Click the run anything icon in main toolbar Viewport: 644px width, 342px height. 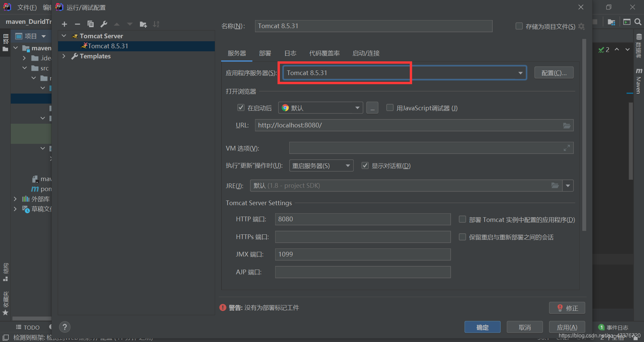click(x=627, y=22)
